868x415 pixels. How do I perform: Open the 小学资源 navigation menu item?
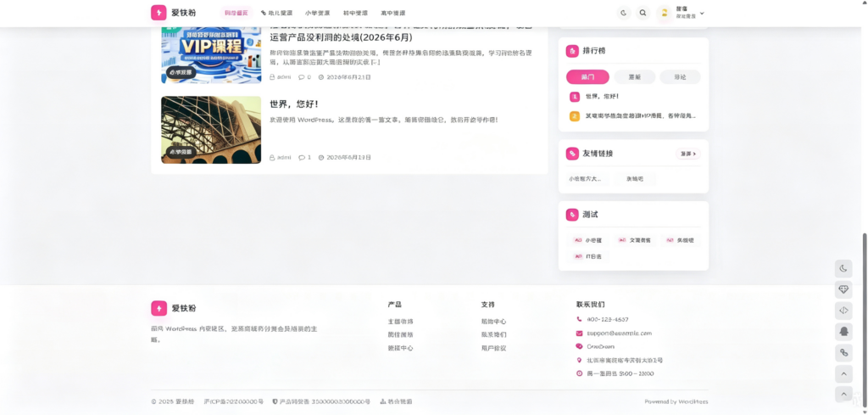point(317,13)
